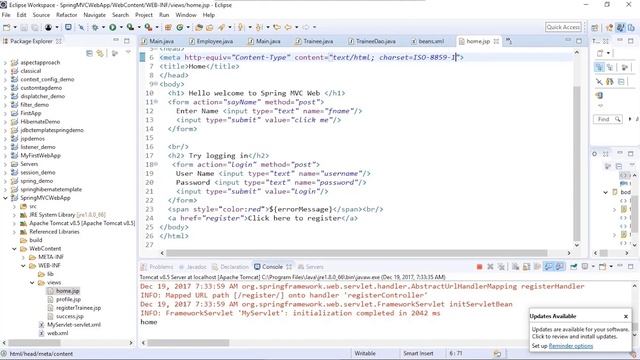Viewport: 640px width, 360px height.
Task: Open the Refactor menu
Action: pos(67,15)
